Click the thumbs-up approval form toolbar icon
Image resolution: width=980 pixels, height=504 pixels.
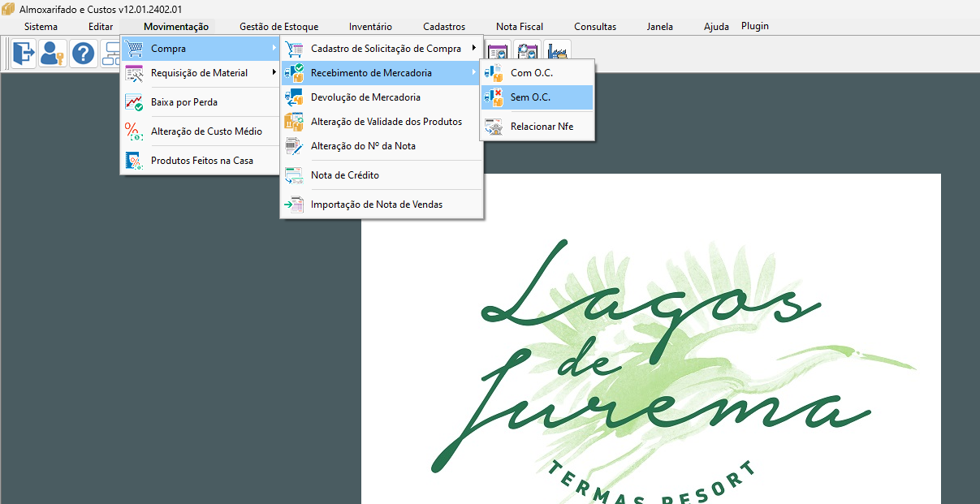528,50
